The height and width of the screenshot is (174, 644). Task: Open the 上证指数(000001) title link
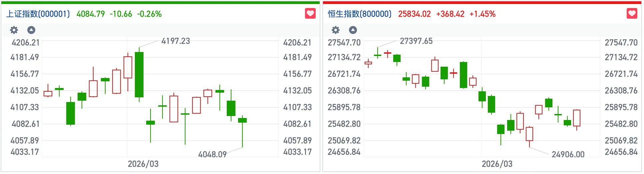coord(38,14)
